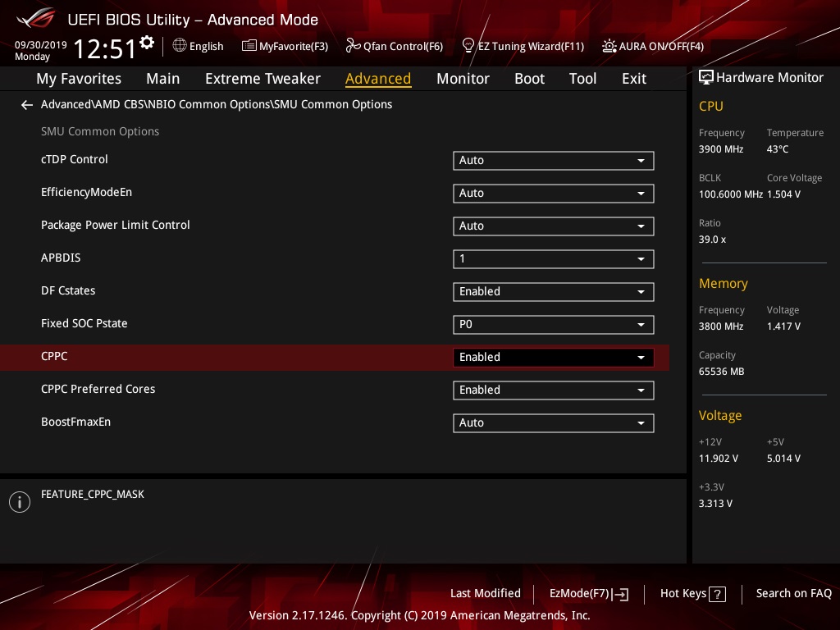The width and height of the screenshot is (840, 630).
Task: Click CPU frequency value 3900 MHz
Action: (x=721, y=149)
